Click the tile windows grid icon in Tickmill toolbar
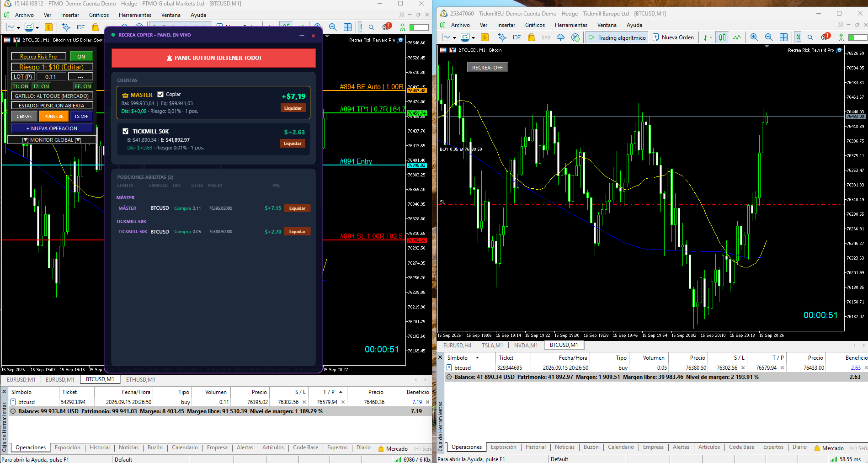 point(783,37)
